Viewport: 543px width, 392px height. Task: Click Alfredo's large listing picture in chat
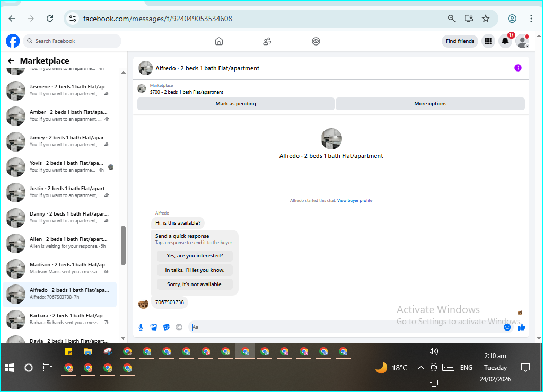click(x=331, y=139)
